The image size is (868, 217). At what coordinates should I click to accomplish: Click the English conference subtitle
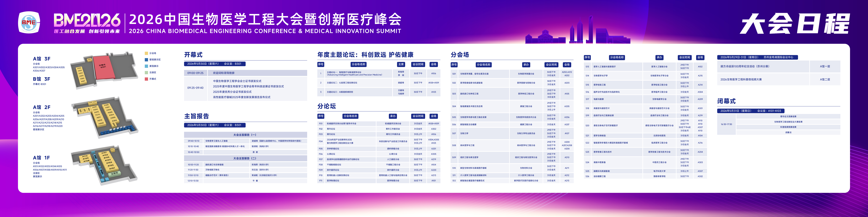[265, 31]
